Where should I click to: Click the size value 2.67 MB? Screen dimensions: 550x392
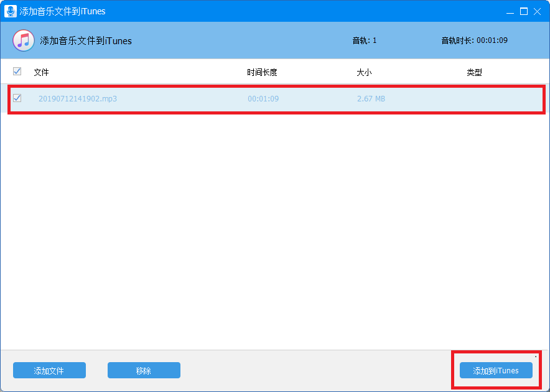[371, 98]
